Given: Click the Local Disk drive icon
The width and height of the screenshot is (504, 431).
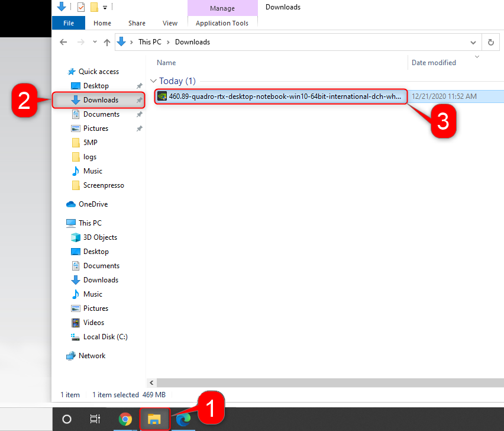Looking at the screenshot, I should click(x=75, y=337).
